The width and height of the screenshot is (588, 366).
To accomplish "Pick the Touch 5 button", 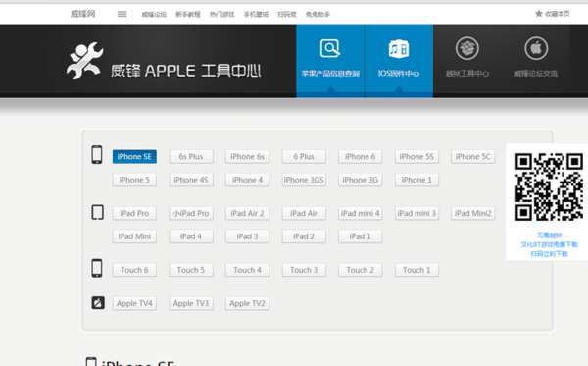I will coord(191,270).
